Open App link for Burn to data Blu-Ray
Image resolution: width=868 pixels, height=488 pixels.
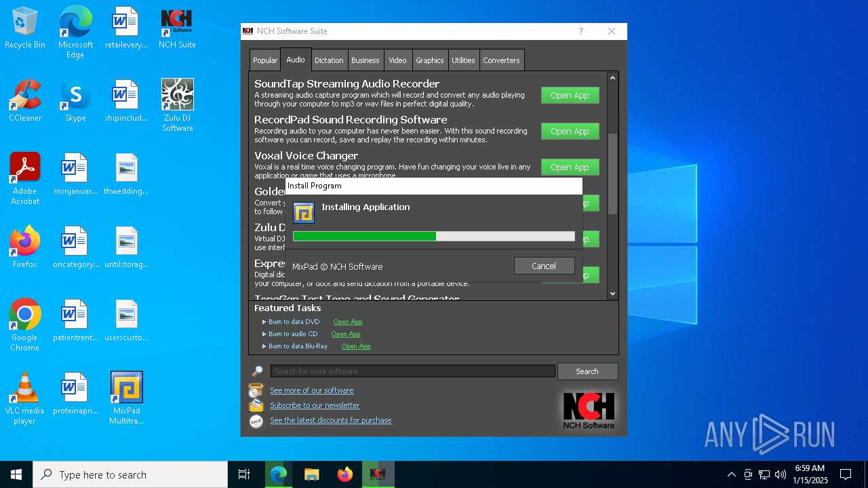(x=356, y=346)
